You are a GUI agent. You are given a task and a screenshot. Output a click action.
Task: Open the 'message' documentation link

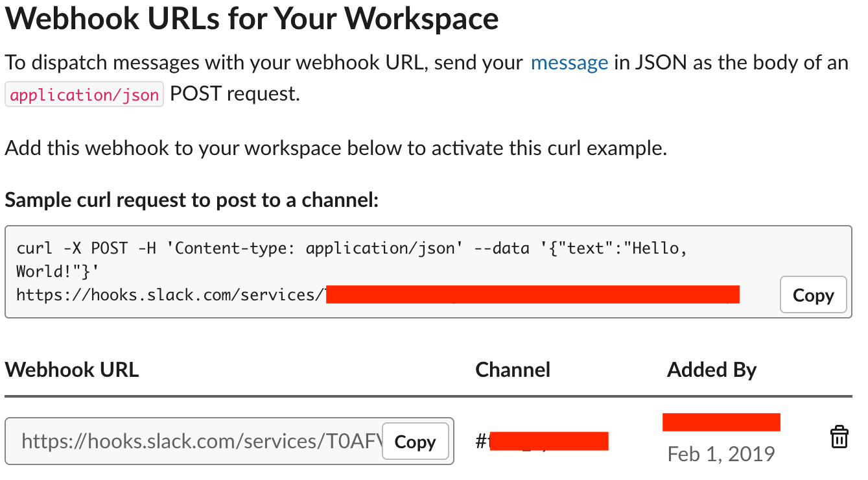569,63
